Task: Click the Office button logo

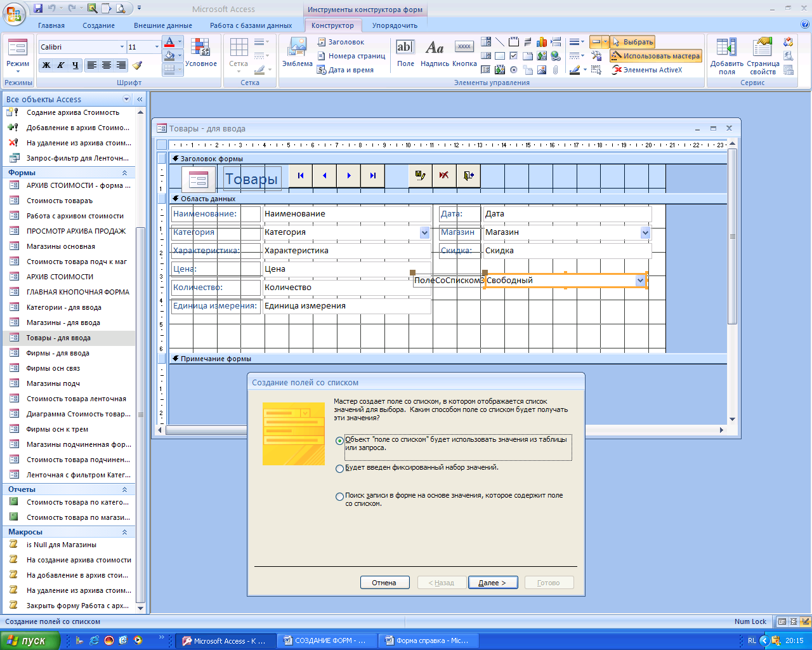Action: [x=14, y=13]
